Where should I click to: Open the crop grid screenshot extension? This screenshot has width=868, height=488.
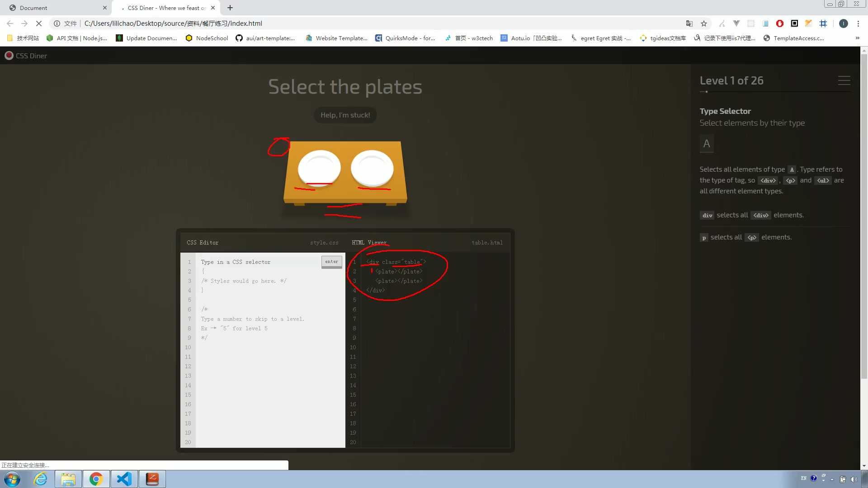[x=823, y=23]
